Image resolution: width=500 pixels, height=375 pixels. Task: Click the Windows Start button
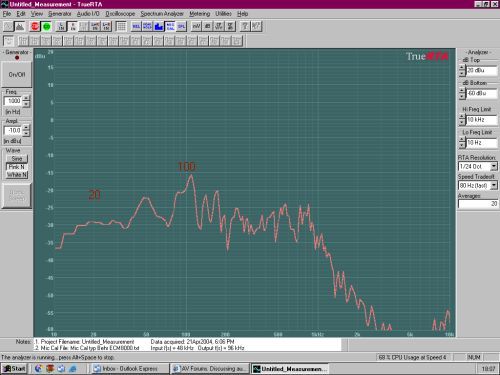[14, 368]
